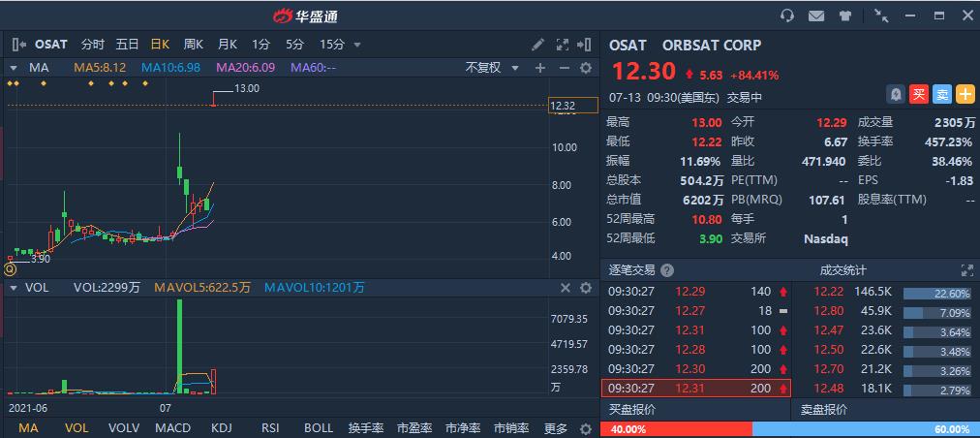Open 更多 indicators menu
This screenshot has width=980, height=438.
pyautogui.click(x=555, y=428)
